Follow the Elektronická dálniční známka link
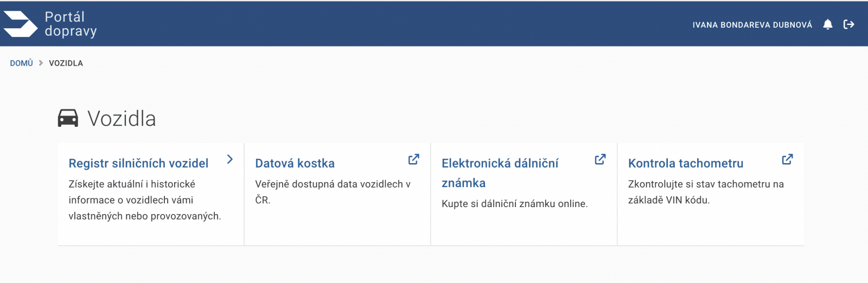The width and height of the screenshot is (868, 283). click(500, 173)
